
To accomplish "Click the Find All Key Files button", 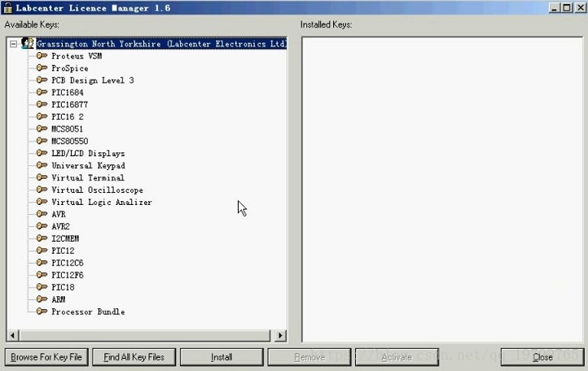I will click(x=134, y=357).
